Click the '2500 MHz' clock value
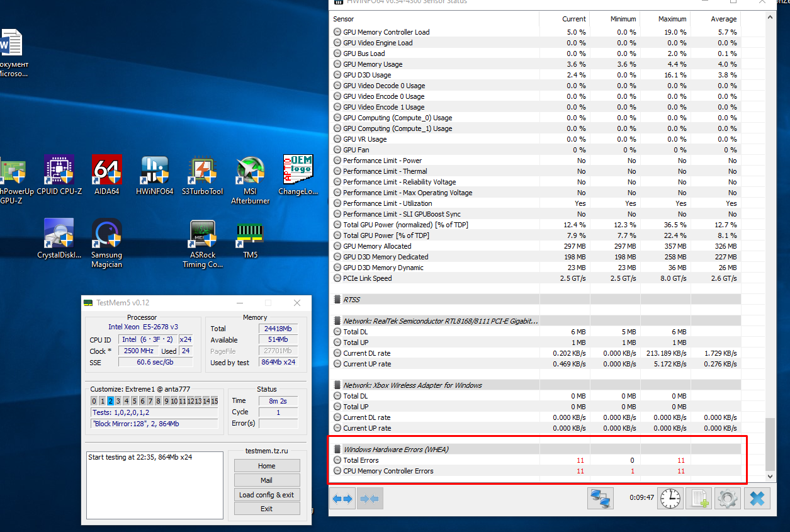 139,351
